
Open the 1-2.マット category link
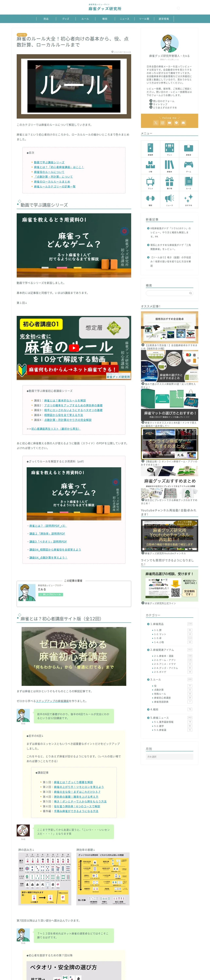[x=160, y=634]
